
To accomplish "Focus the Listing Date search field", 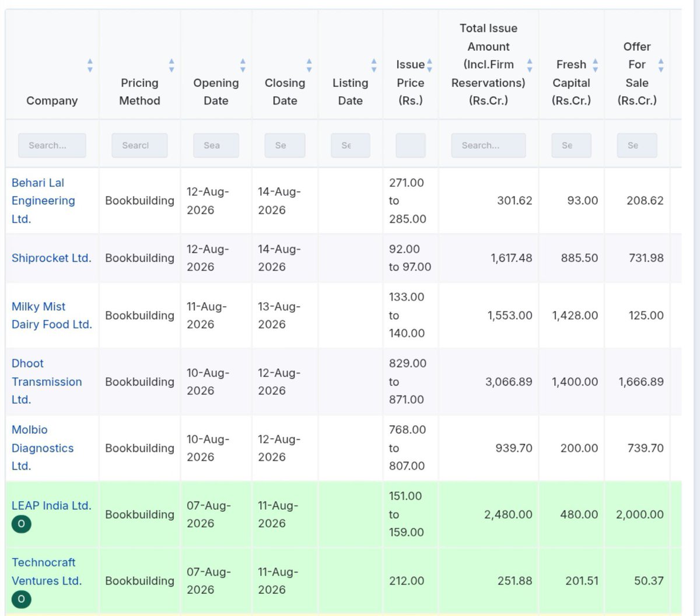I will (350, 145).
